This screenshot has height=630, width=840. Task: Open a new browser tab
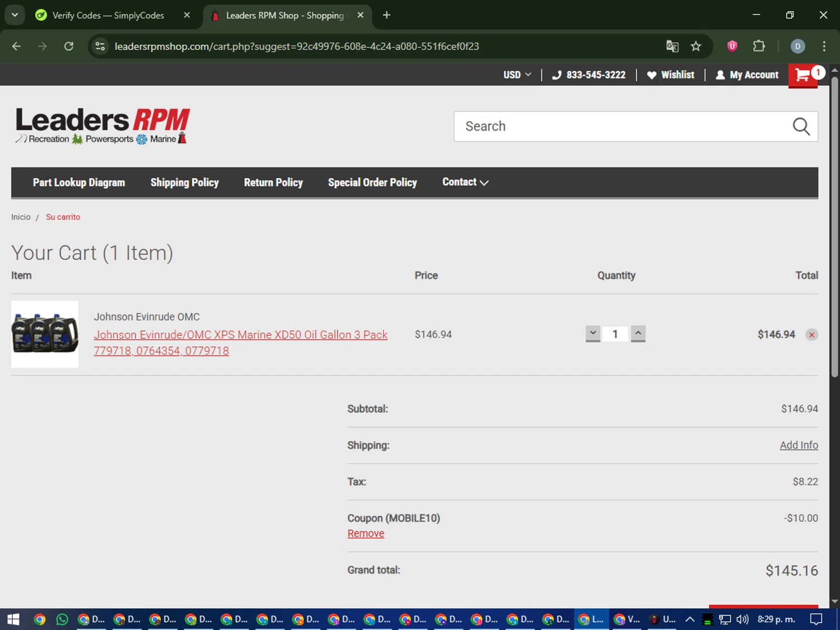386,15
